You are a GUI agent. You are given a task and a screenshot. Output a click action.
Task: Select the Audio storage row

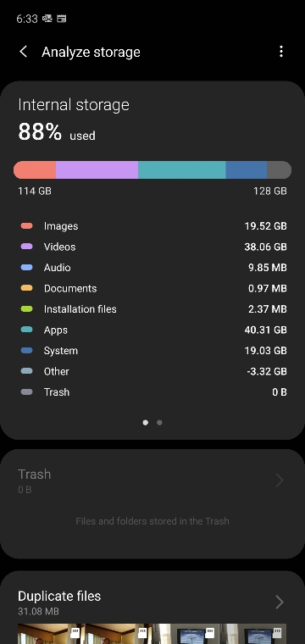click(152, 268)
